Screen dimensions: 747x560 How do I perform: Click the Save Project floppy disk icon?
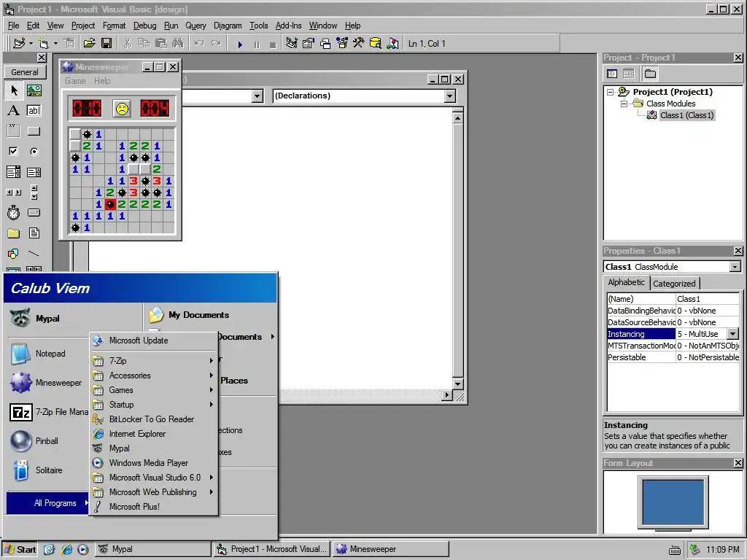coord(107,44)
